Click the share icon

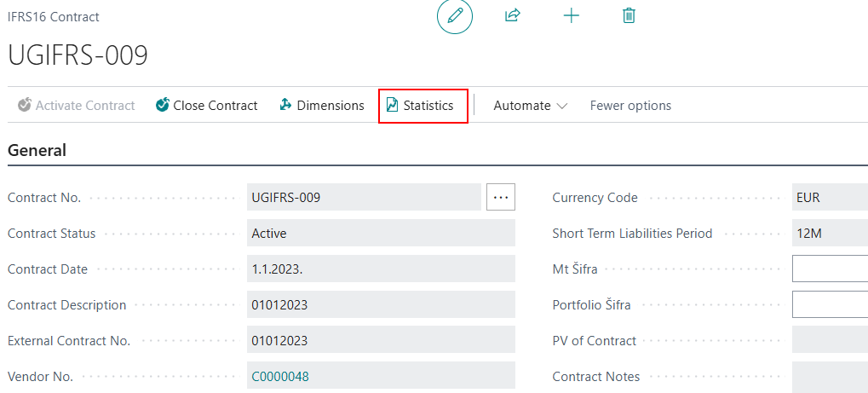click(x=513, y=15)
